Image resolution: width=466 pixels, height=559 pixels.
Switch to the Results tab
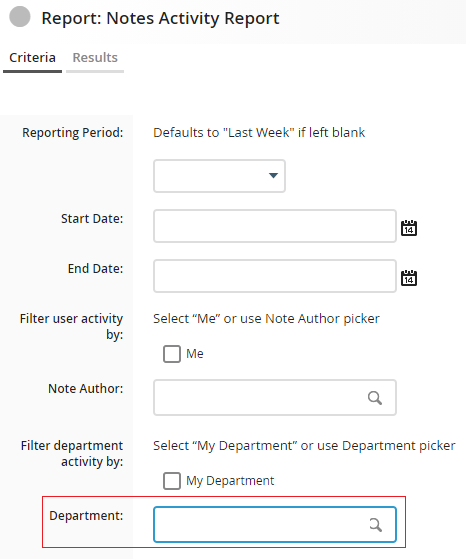[x=95, y=58]
